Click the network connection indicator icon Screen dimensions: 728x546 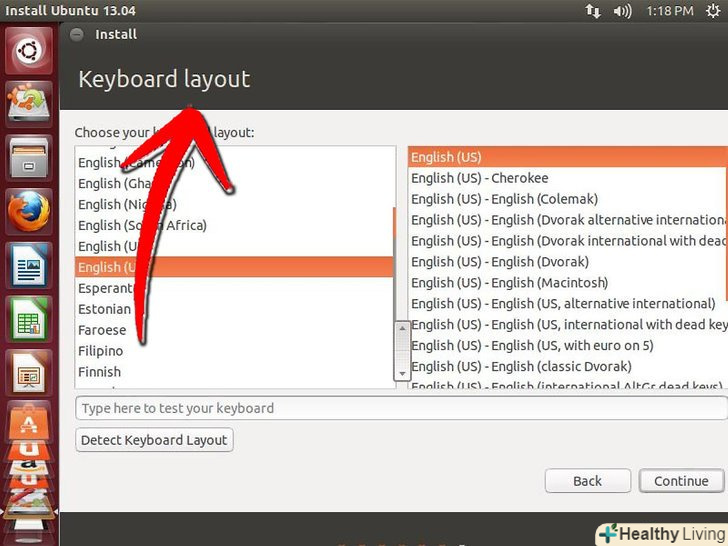coord(592,11)
